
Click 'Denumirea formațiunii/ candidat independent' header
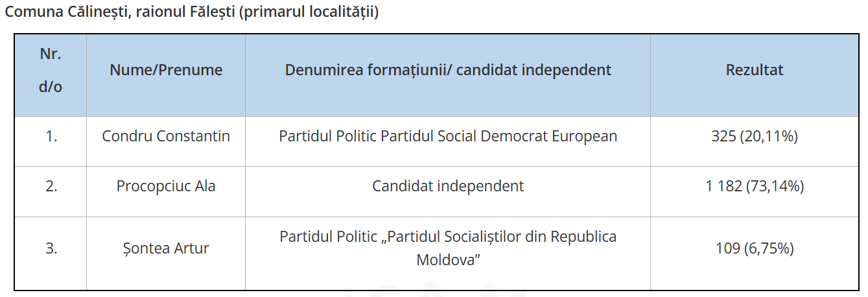click(x=448, y=70)
